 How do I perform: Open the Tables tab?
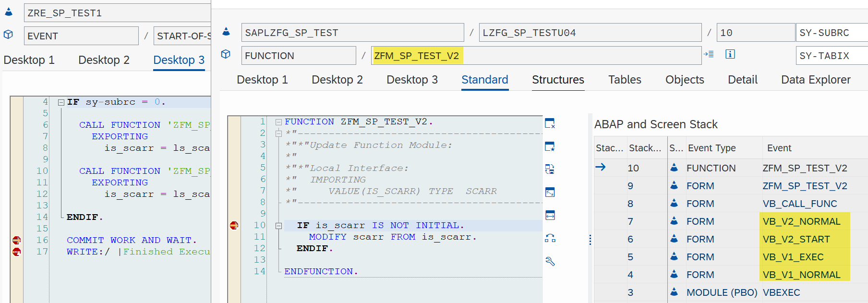pos(625,80)
